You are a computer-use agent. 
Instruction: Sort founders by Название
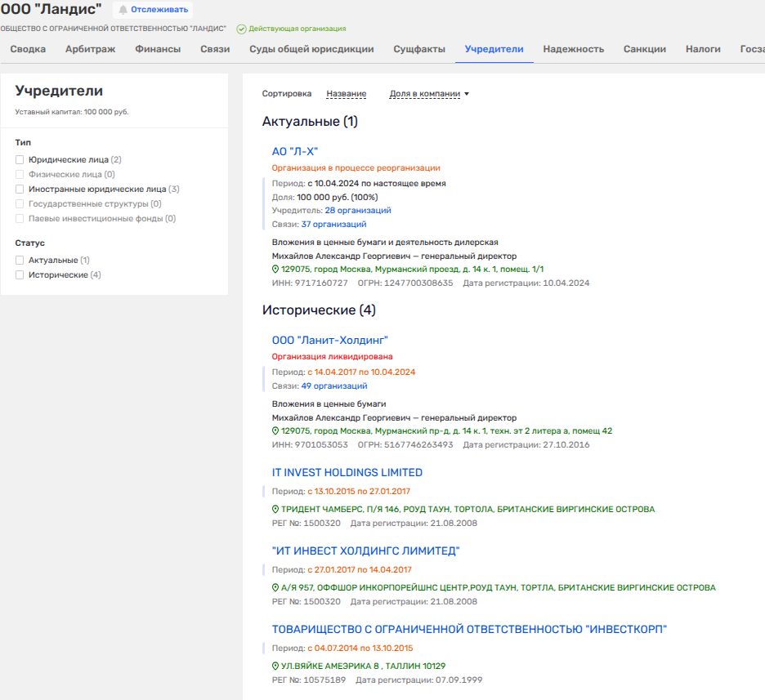[x=346, y=94]
